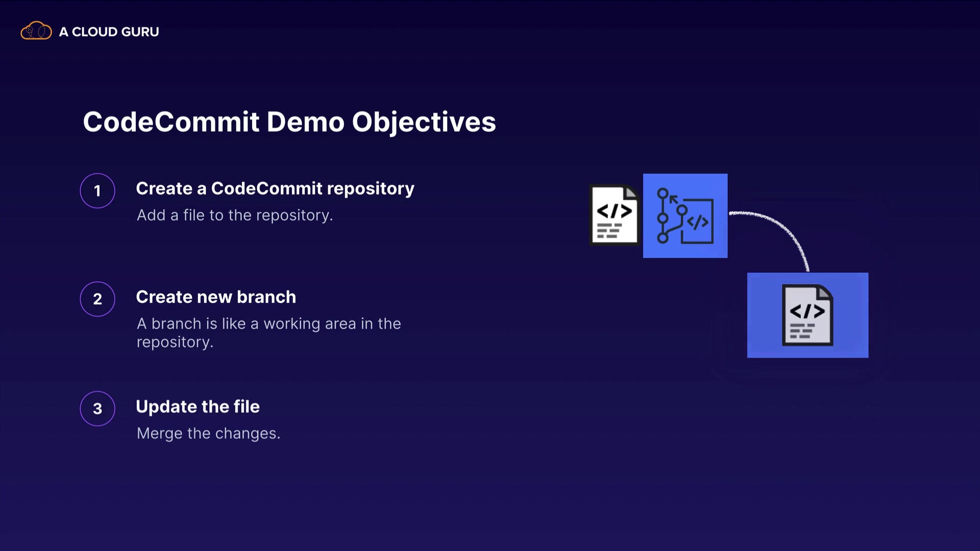Click the Add a file to the repository text
Screen dimensions: 980x551
234,215
